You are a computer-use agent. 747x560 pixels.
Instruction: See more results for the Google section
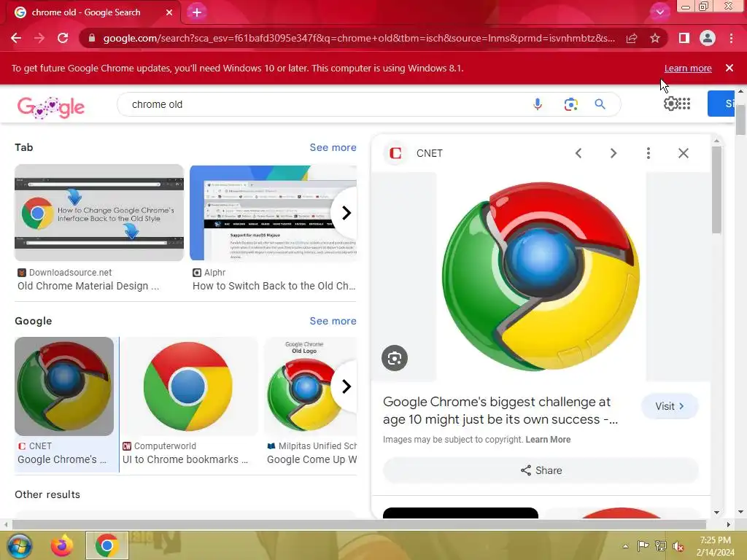[333, 321]
